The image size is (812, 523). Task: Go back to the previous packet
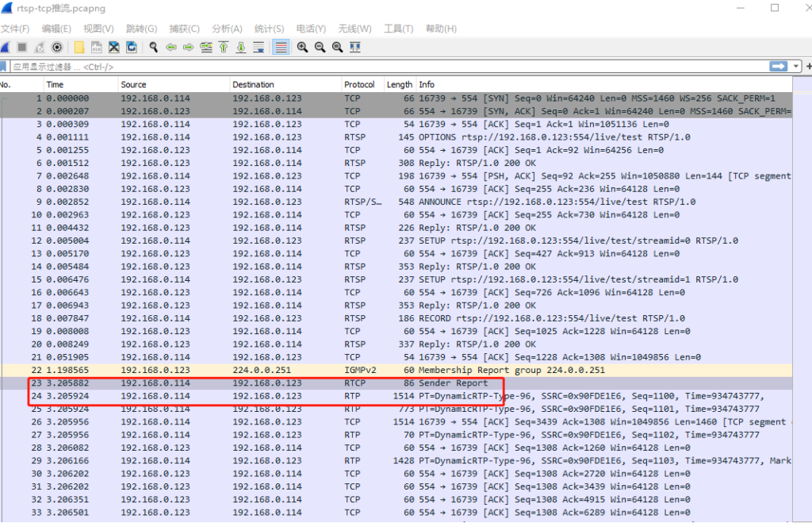[x=171, y=48]
